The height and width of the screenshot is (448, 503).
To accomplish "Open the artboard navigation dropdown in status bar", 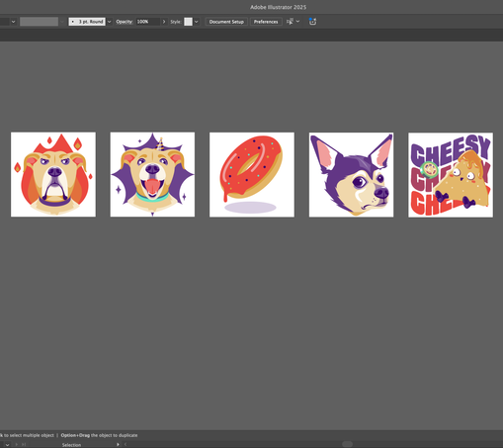I will (x=7, y=445).
